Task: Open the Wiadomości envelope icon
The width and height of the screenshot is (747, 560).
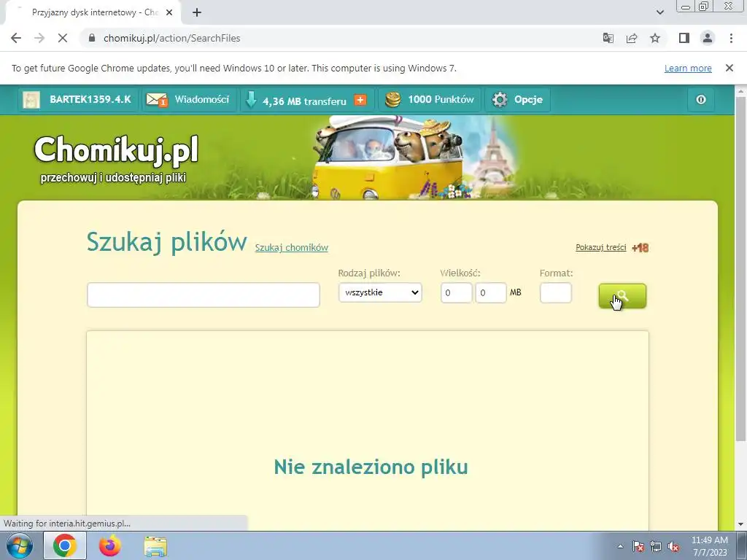Action: tap(156, 100)
